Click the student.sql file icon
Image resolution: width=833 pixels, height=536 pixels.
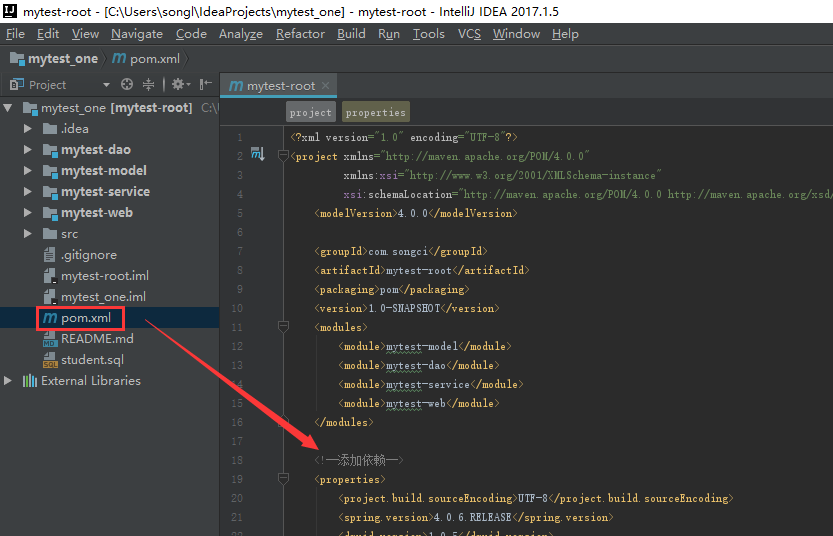[50, 360]
